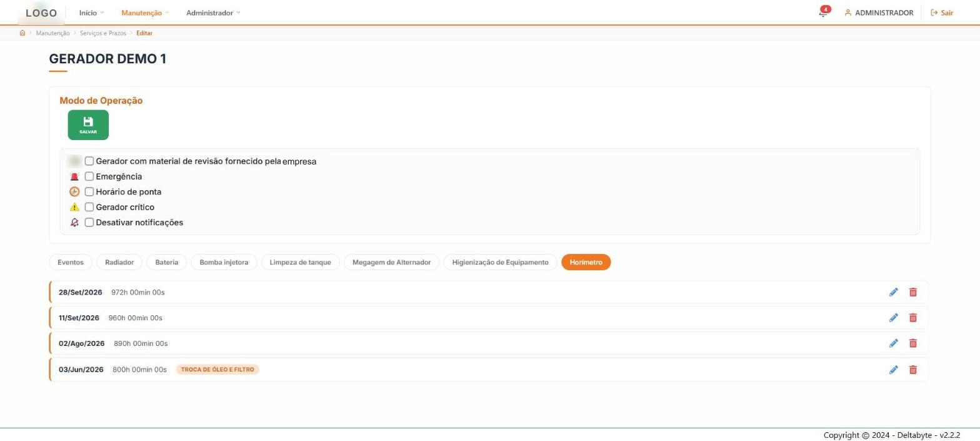The width and height of the screenshot is (980, 441).
Task: Open the Manutenção dropdown menu
Action: 145,13
